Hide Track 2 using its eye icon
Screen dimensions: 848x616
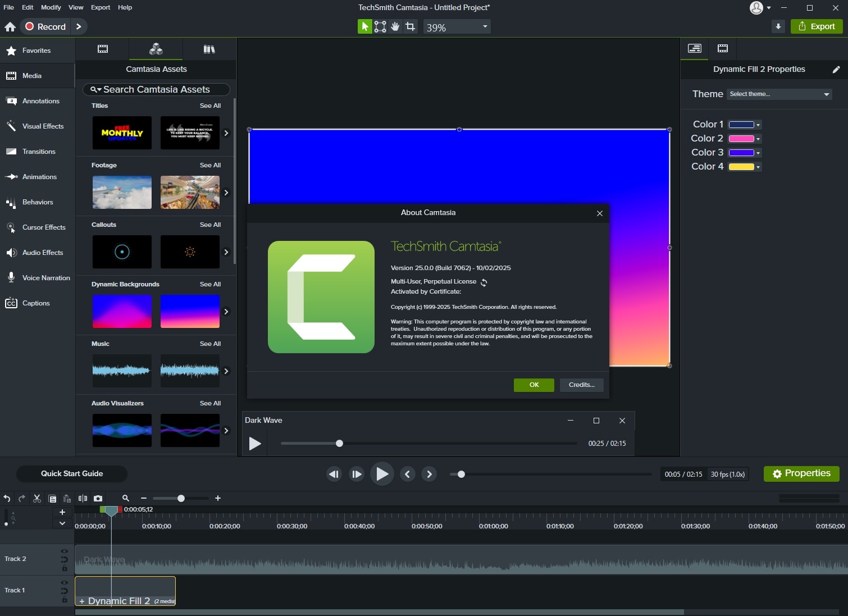tap(65, 551)
